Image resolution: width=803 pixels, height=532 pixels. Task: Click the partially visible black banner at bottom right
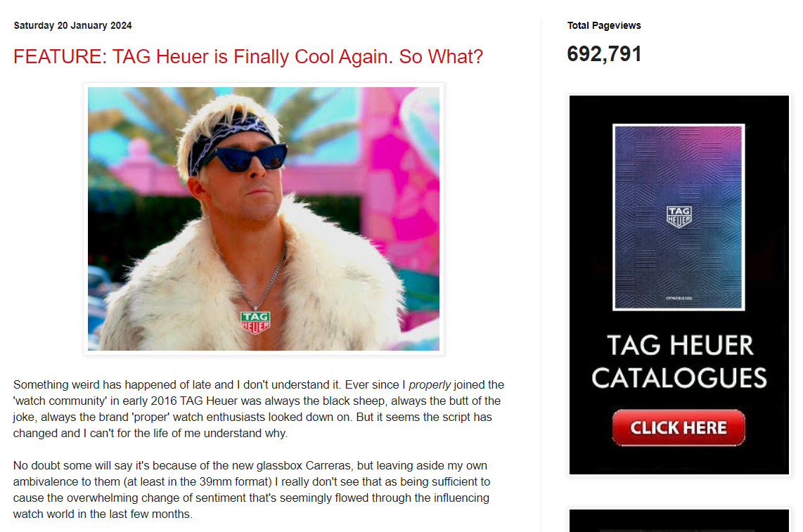[679, 520]
